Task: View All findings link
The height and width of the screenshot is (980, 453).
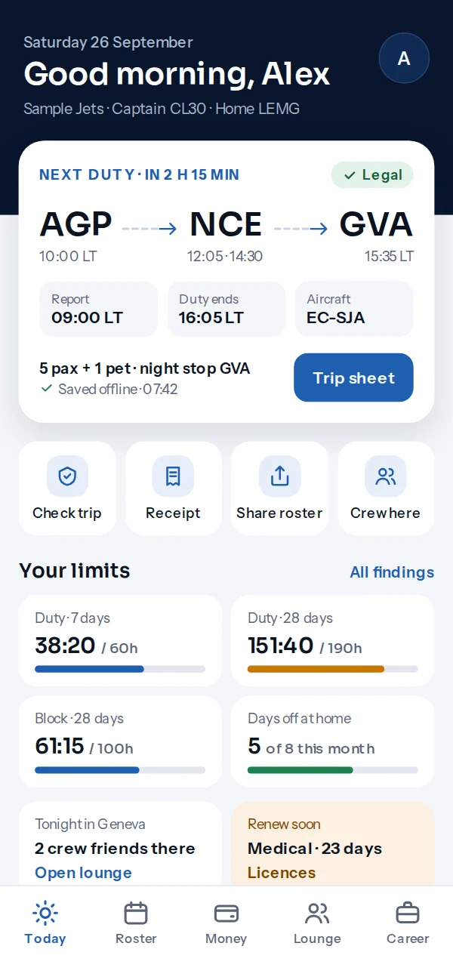Action: (x=392, y=572)
